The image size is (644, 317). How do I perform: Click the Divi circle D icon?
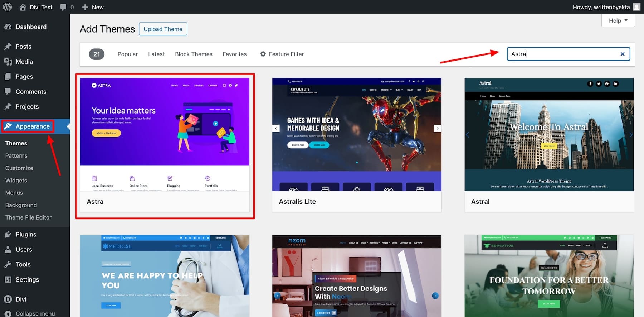point(8,299)
